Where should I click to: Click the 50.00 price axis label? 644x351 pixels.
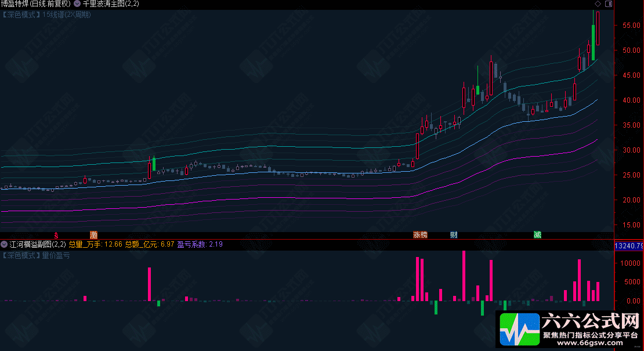pos(631,50)
